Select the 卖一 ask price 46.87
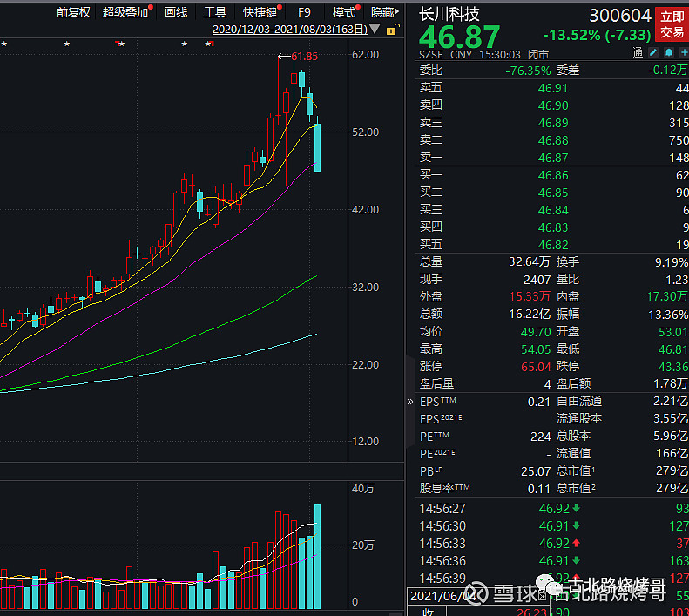Viewport: 689px width, 616px height. (x=553, y=158)
